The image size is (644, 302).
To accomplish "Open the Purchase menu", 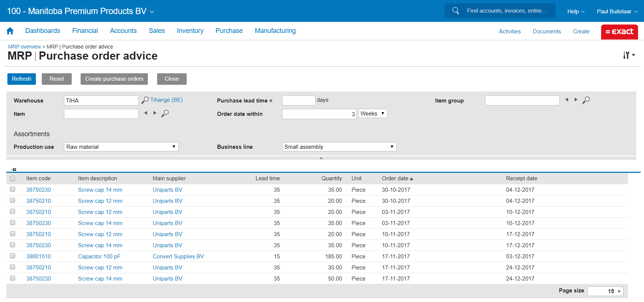I will click(x=229, y=31).
